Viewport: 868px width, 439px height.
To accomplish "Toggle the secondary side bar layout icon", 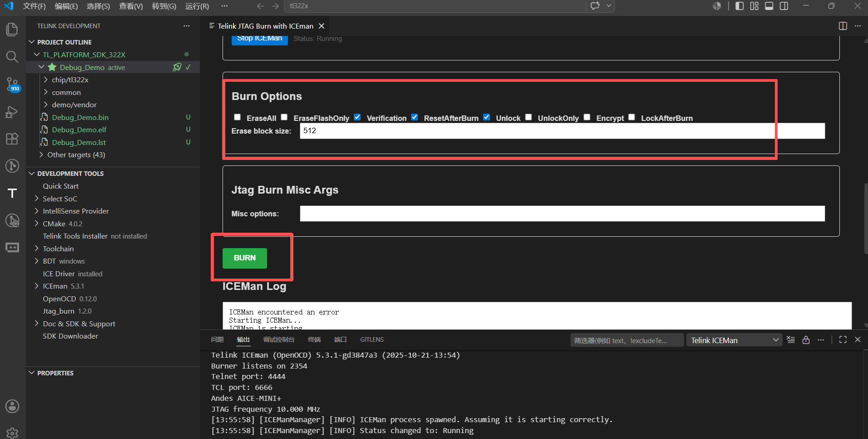I will click(x=784, y=6).
